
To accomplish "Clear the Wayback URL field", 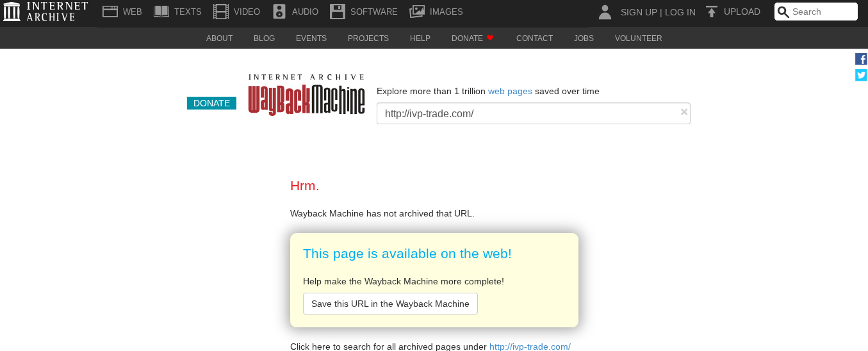I will [684, 112].
